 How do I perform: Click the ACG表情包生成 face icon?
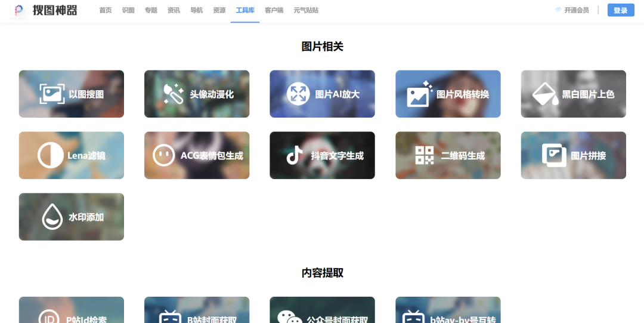(x=163, y=156)
